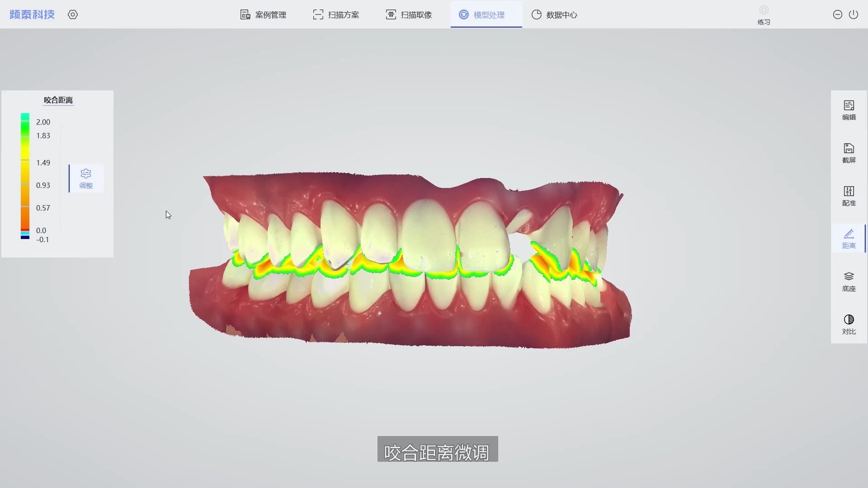Click the 2.00 scale value
Screen dimensions: 868x488
coord(43,122)
